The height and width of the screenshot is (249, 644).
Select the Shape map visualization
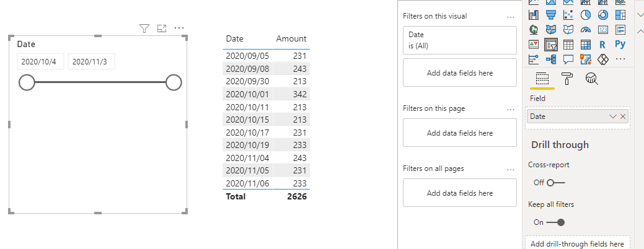tap(568, 30)
